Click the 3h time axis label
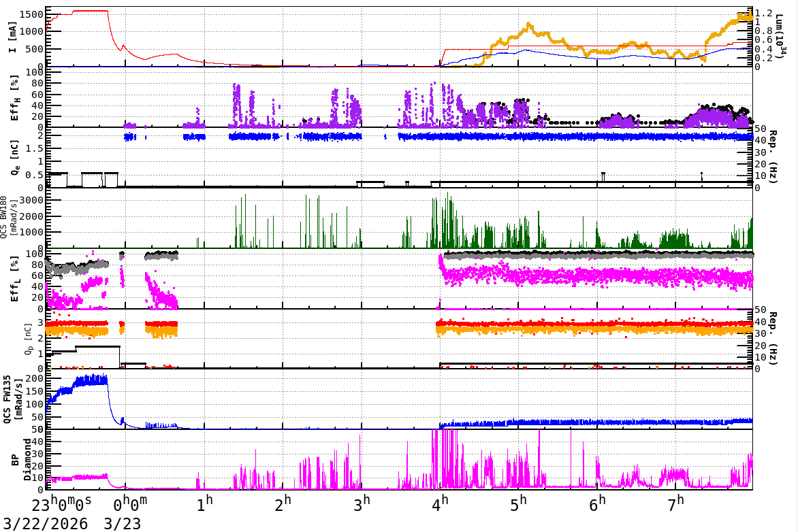The image size is (798, 532). pos(362,504)
